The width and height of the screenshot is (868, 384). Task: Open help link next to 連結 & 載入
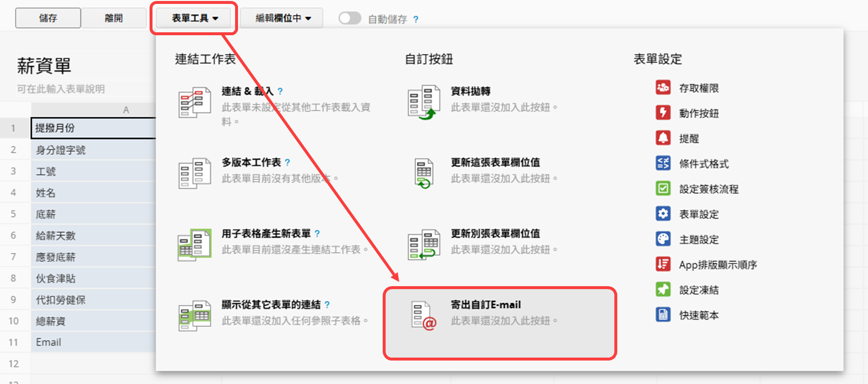coord(280,91)
